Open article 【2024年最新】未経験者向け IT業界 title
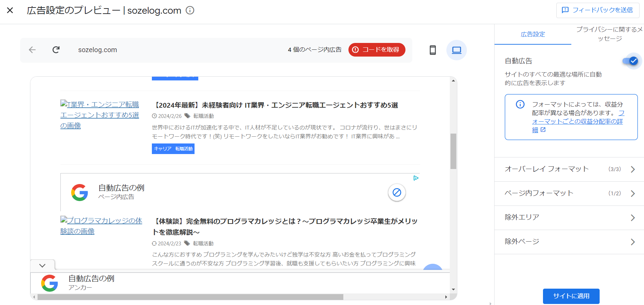Image resolution: width=644 pixels, height=305 pixels. 275,105
